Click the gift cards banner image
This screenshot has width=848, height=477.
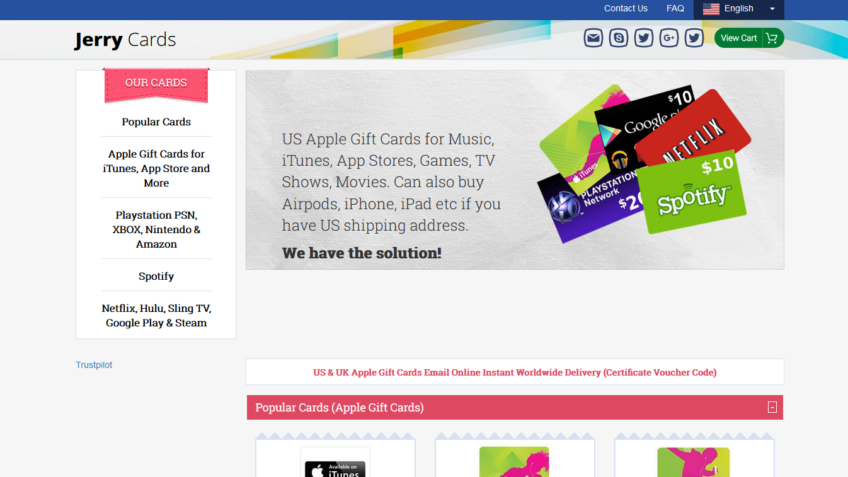[514, 169]
